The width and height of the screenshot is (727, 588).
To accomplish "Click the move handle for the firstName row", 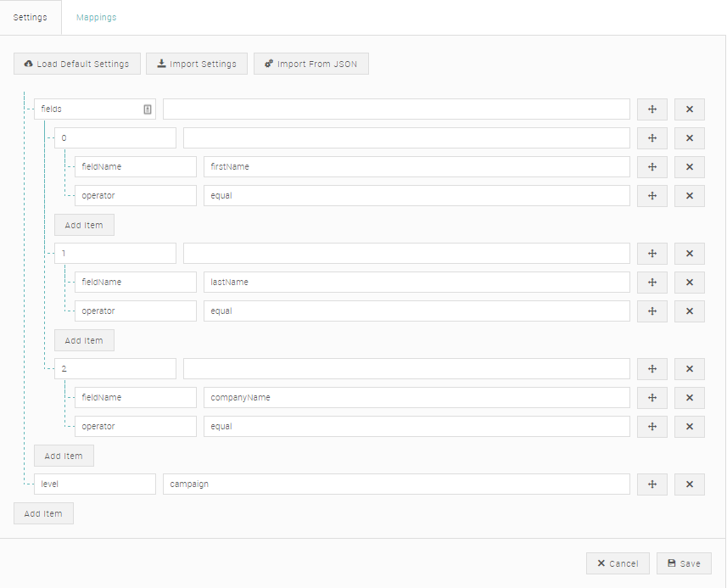I will pyautogui.click(x=652, y=166).
